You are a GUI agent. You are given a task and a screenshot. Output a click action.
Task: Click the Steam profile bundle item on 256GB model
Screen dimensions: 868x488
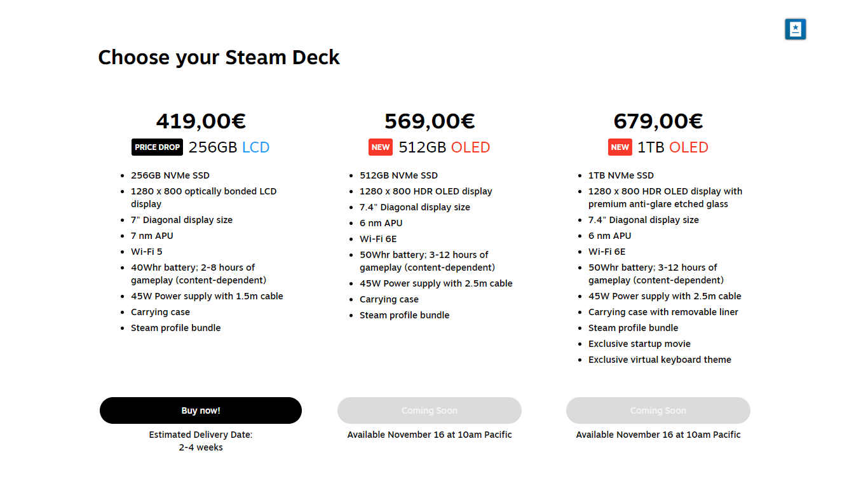[175, 327]
